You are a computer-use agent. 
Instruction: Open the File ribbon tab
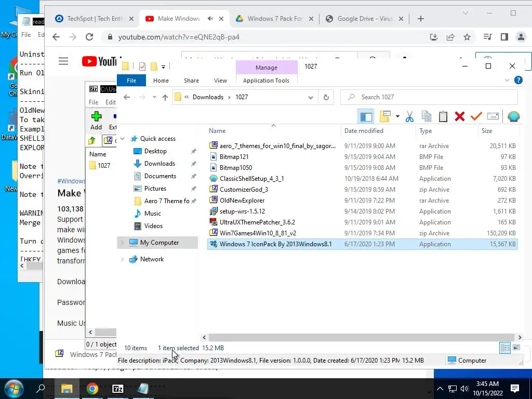click(131, 81)
